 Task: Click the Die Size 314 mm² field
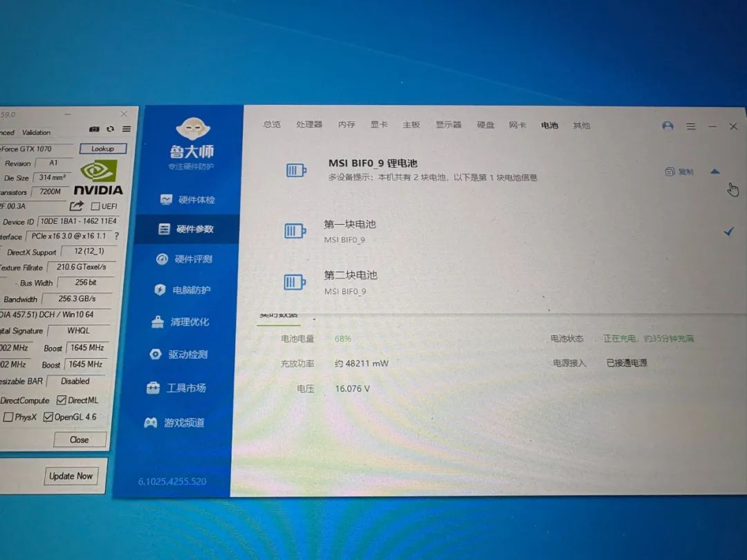pos(53,177)
